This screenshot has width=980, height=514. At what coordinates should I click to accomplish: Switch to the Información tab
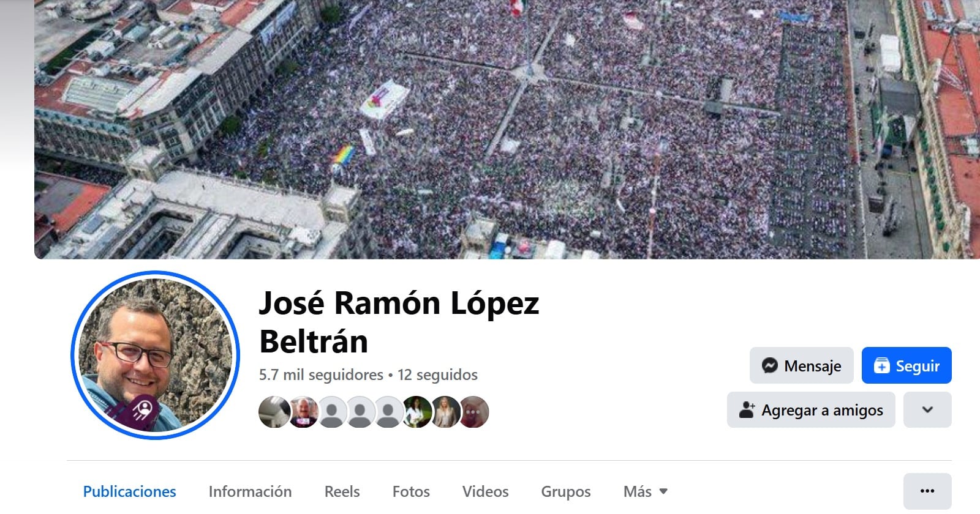click(250, 491)
